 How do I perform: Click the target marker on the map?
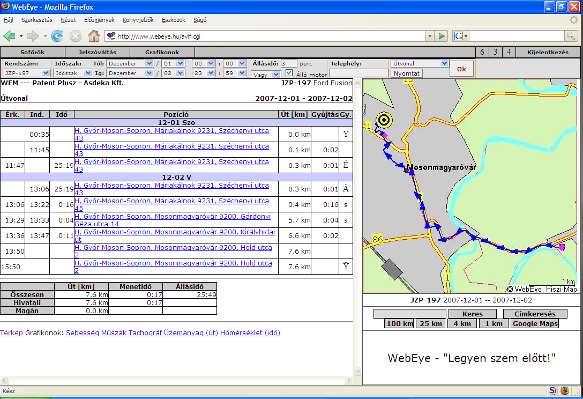tap(384, 120)
